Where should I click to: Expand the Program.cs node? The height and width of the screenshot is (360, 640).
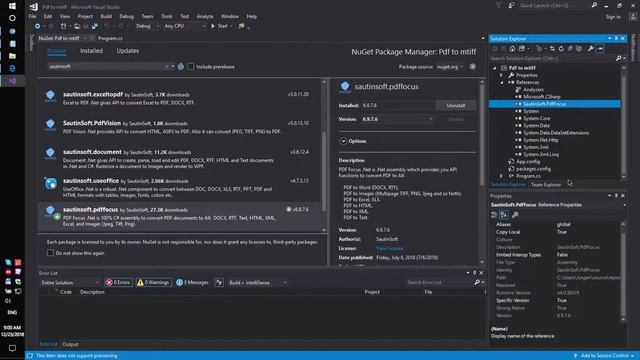502,176
